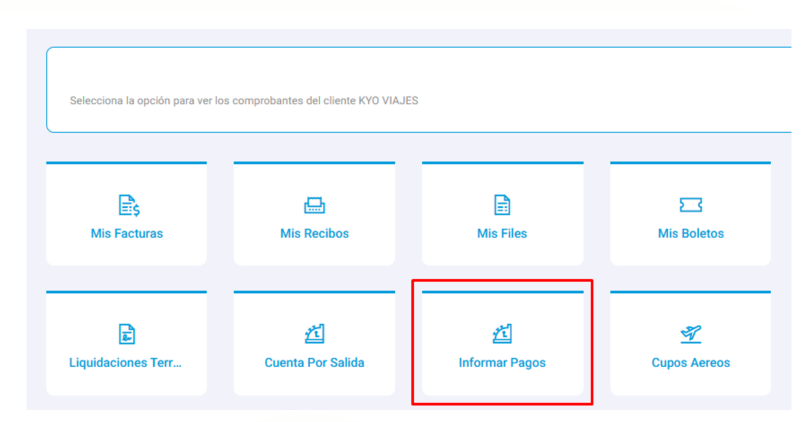Screen dimensions: 804x422
Task: Click the blue top bar of Mis Facturas tile
Action: pos(127,162)
